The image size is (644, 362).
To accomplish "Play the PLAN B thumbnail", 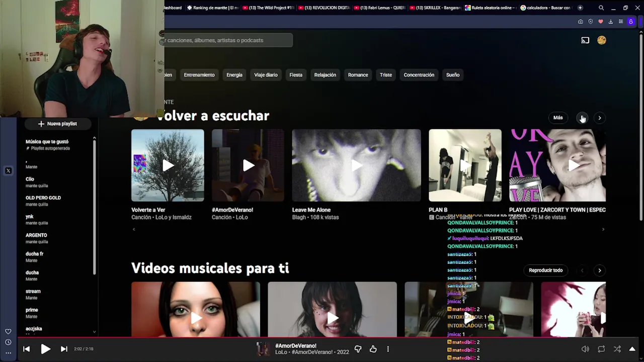I will 465,165.
